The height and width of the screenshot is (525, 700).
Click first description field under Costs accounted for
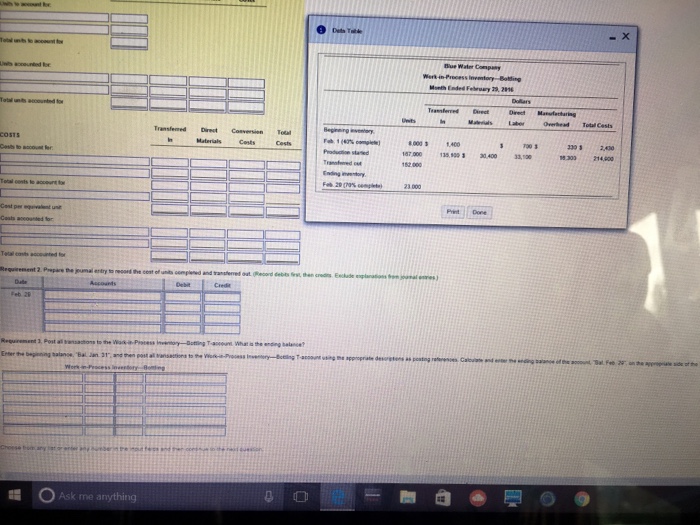tap(74, 231)
